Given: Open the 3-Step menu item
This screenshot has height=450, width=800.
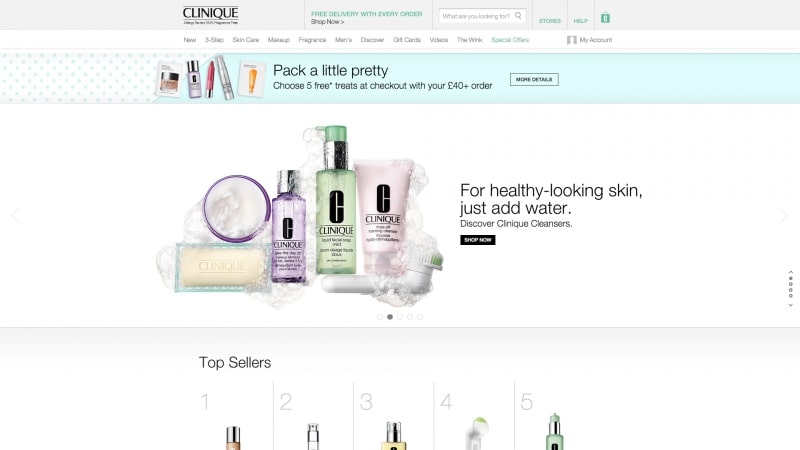Looking at the screenshot, I should [x=214, y=40].
